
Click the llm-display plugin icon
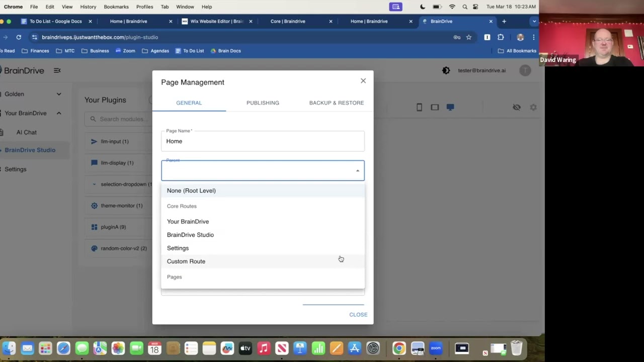click(94, 163)
